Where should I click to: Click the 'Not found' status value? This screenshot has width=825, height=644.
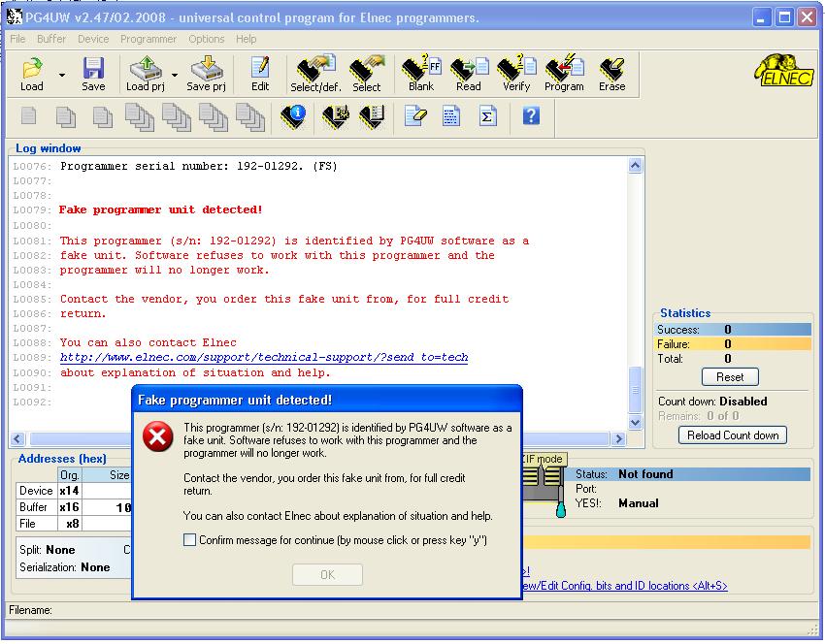click(x=645, y=474)
